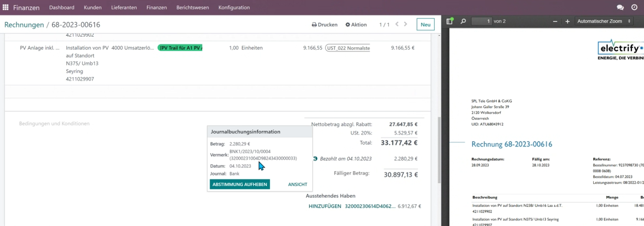The width and height of the screenshot is (644, 226).
Task: Toggle the PDF viewer sidebar icon
Action: pos(450,21)
